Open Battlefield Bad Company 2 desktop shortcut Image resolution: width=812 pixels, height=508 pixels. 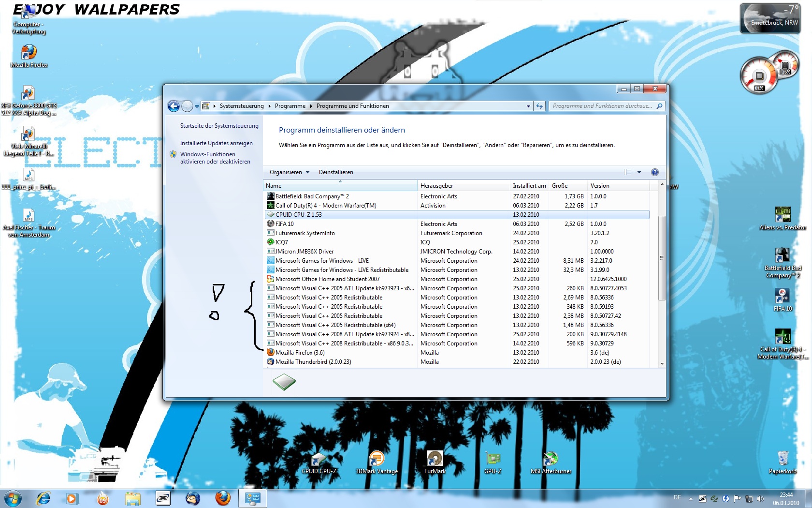[x=783, y=263]
